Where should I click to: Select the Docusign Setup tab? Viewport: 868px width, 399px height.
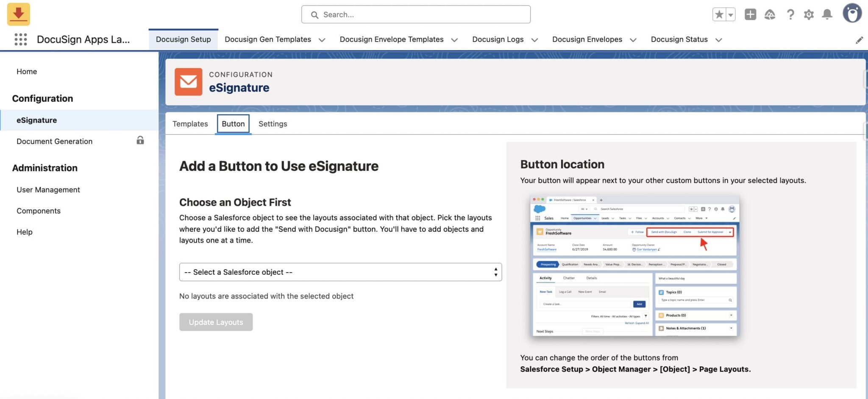[183, 39]
